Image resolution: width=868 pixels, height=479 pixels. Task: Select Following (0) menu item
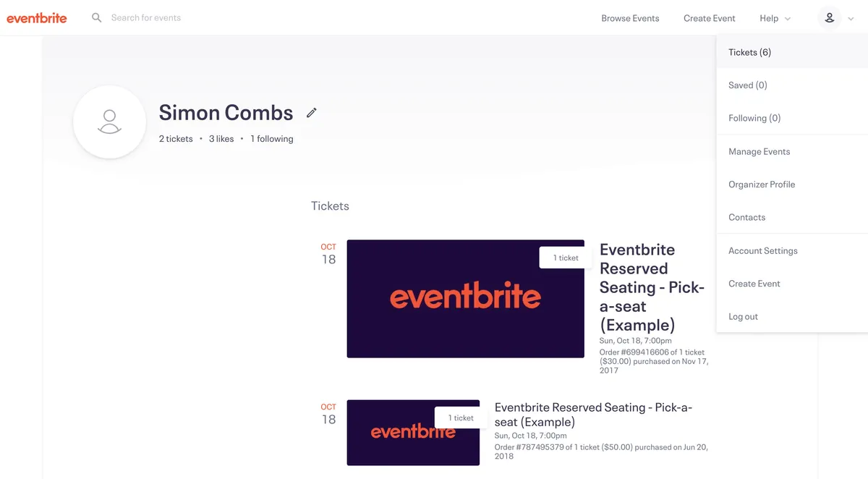click(792, 118)
